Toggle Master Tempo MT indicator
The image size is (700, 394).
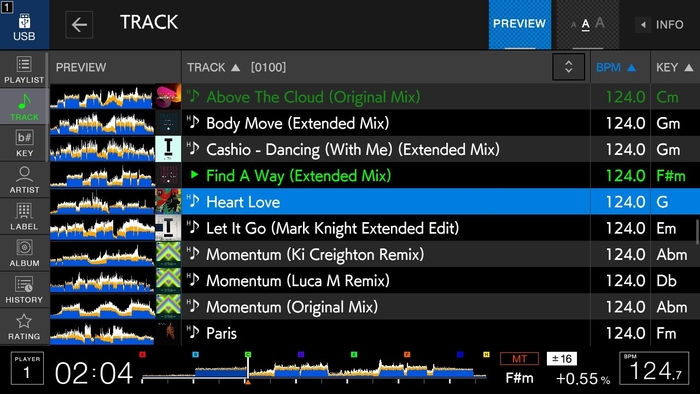click(519, 358)
